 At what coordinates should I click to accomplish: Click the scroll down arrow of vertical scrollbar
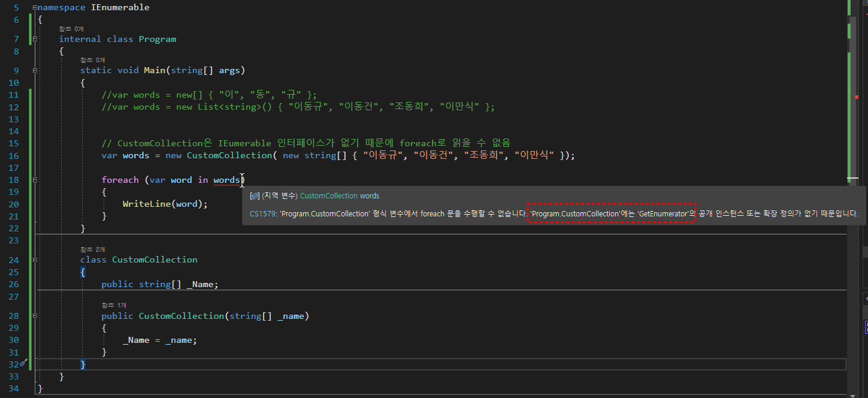(857, 393)
